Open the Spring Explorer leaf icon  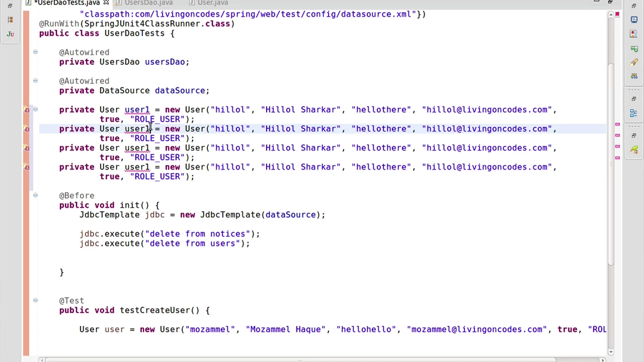click(634, 150)
